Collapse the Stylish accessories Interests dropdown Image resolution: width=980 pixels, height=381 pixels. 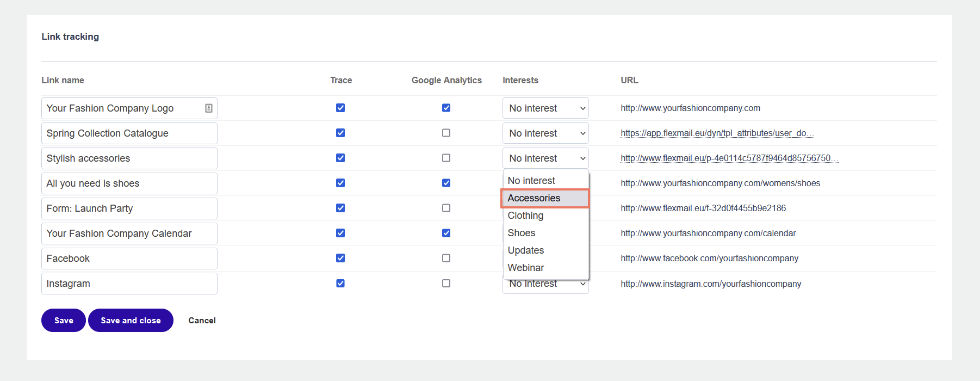pyautogui.click(x=545, y=158)
